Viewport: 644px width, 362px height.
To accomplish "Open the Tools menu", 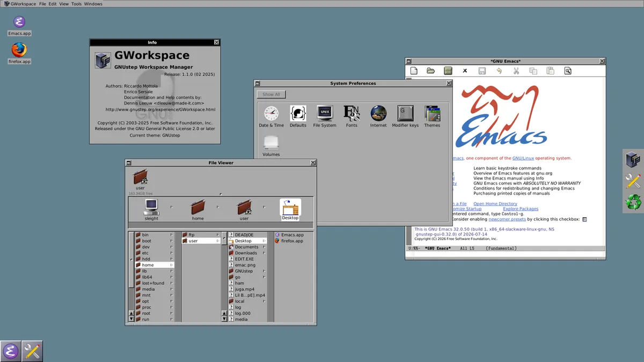I will pos(76,4).
